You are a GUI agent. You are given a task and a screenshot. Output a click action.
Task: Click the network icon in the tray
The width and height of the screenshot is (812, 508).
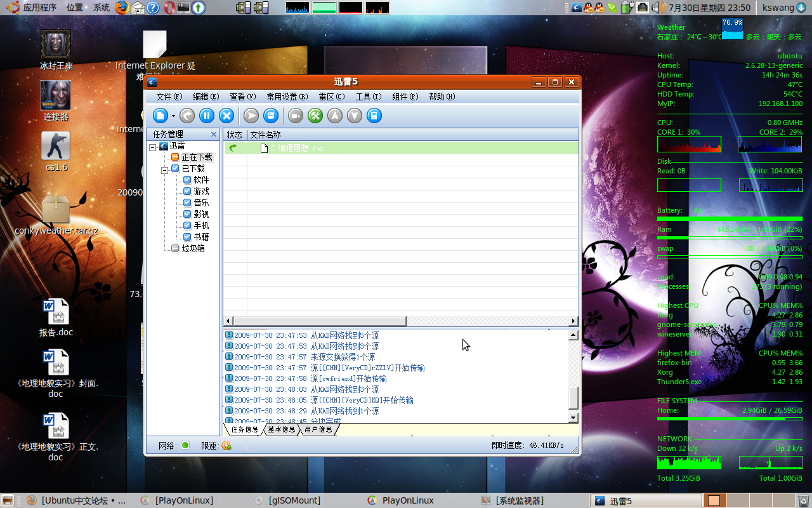(643, 8)
